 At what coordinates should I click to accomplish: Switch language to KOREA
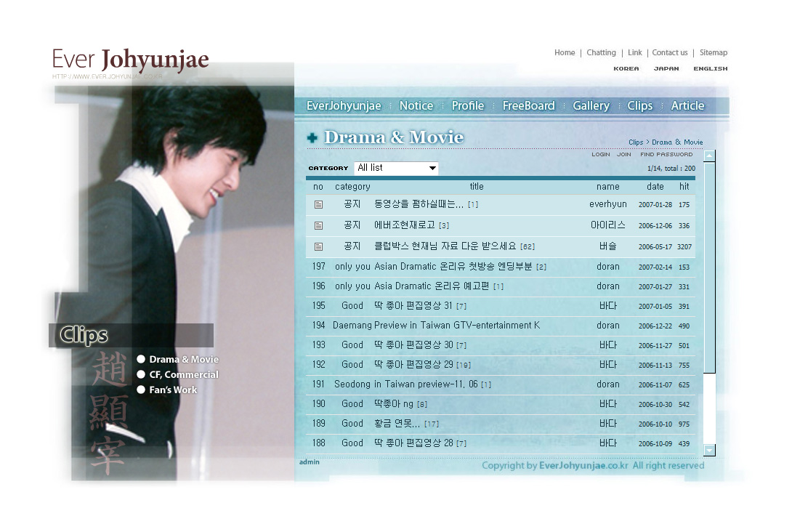pos(626,69)
